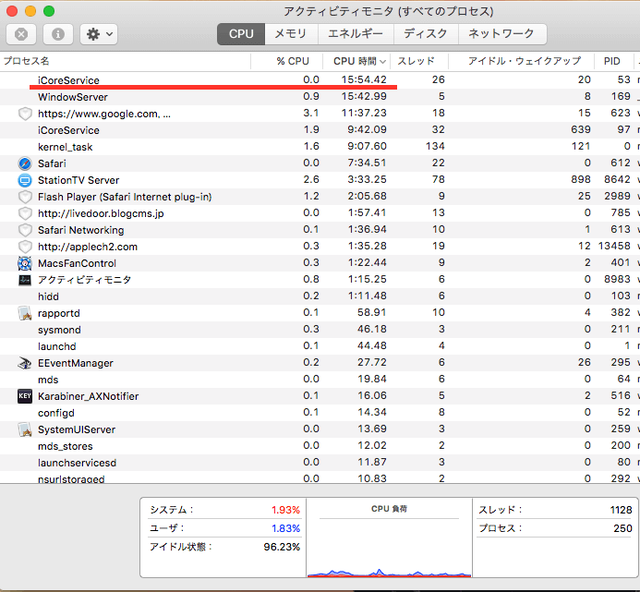The image size is (640, 592).
Task: Select the rapportd process name
Action: [x=59, y=314]
